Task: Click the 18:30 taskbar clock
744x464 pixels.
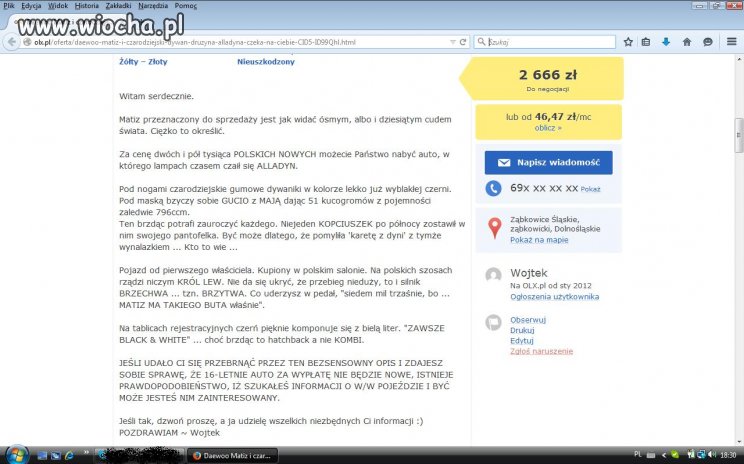Action: pos(728,455)
